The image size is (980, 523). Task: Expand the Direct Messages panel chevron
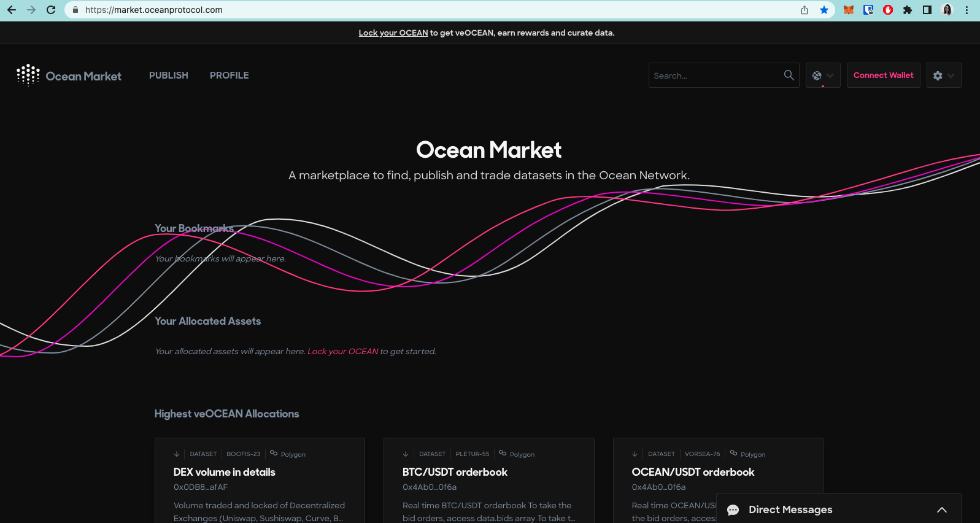click(942, 510)
